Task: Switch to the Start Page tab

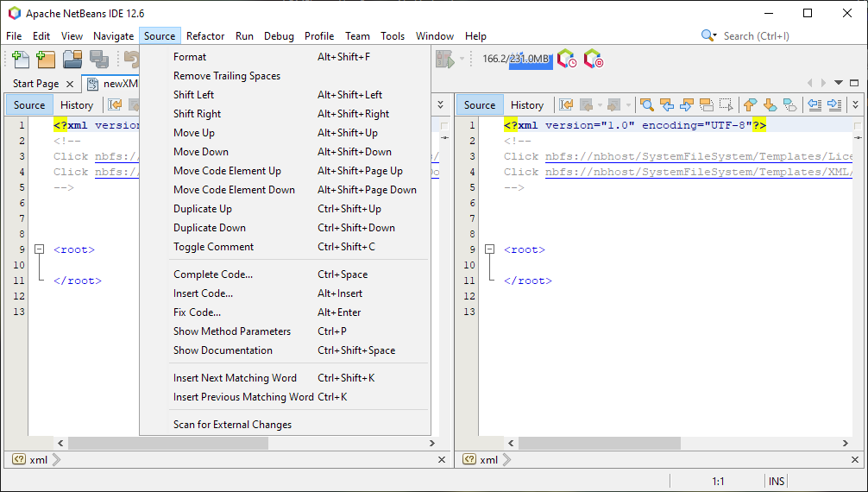Action: (36, 83)
